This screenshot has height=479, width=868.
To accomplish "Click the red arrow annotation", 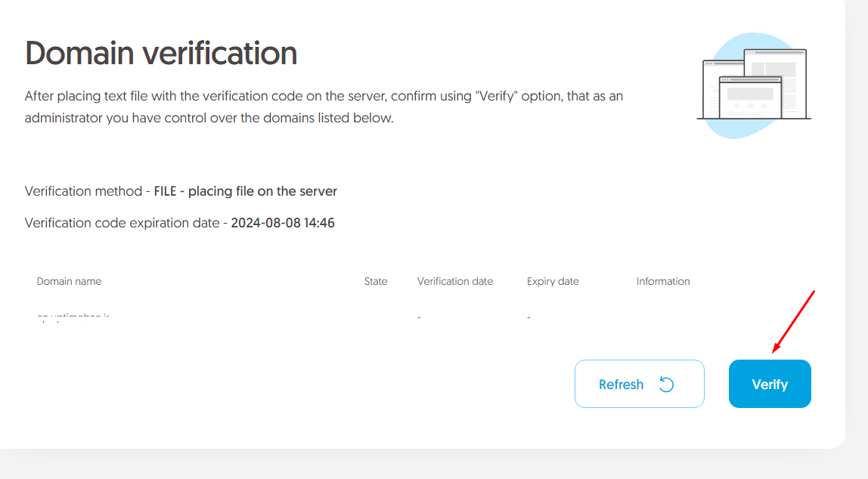I will click(792, 321).
